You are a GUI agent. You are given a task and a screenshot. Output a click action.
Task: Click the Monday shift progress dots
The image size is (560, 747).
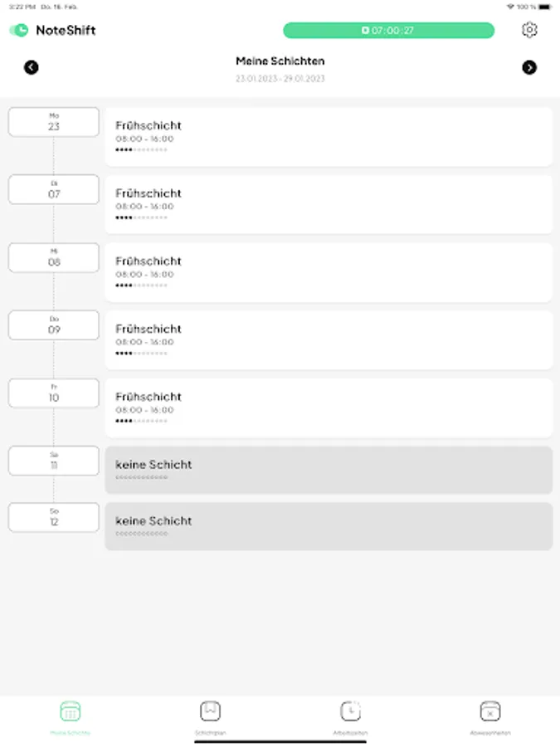141,149
